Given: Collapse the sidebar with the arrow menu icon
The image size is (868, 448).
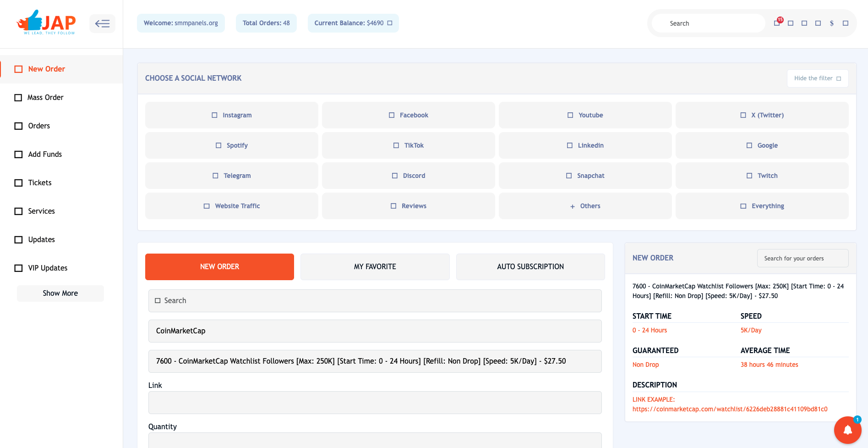Looking at the screenshot, I should coord(102,23).
